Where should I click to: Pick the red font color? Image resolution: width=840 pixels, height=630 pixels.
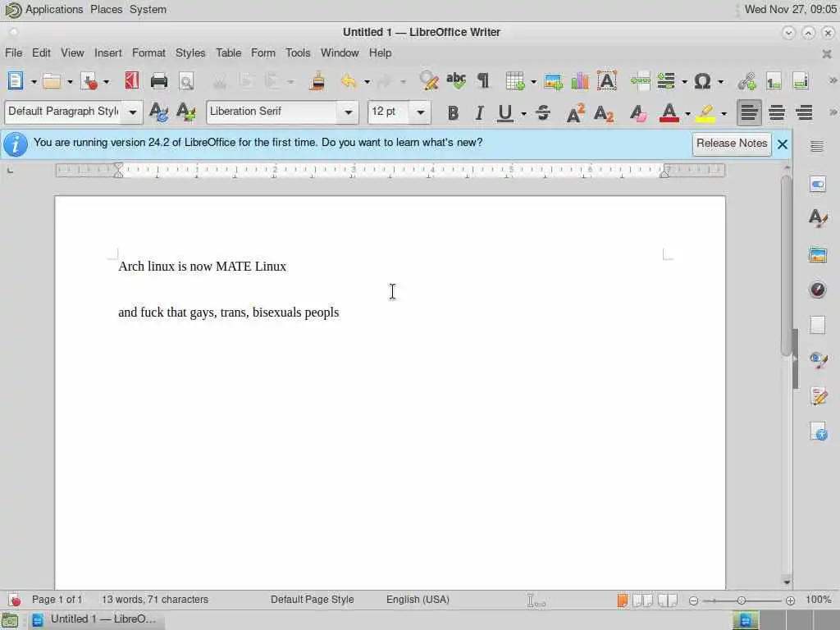click(x=669, y=112)
